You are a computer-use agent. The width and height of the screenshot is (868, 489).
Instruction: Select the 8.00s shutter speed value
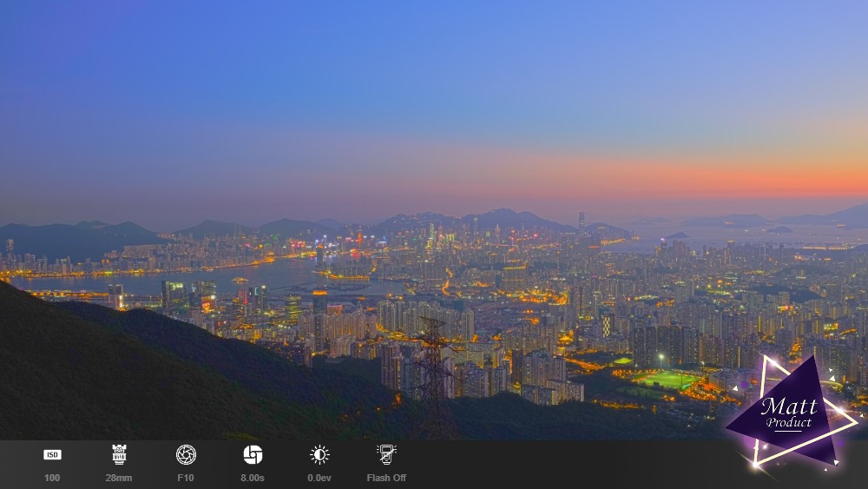[253, 478]
